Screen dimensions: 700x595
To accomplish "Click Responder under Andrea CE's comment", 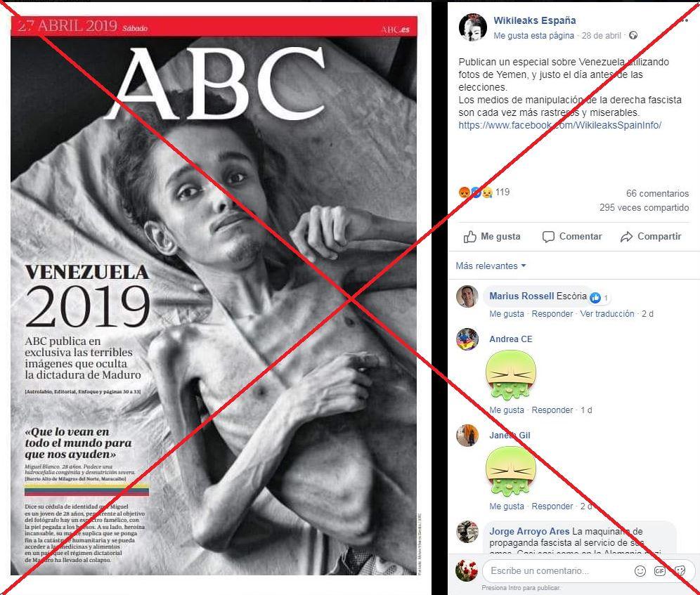I will [552, 410].
